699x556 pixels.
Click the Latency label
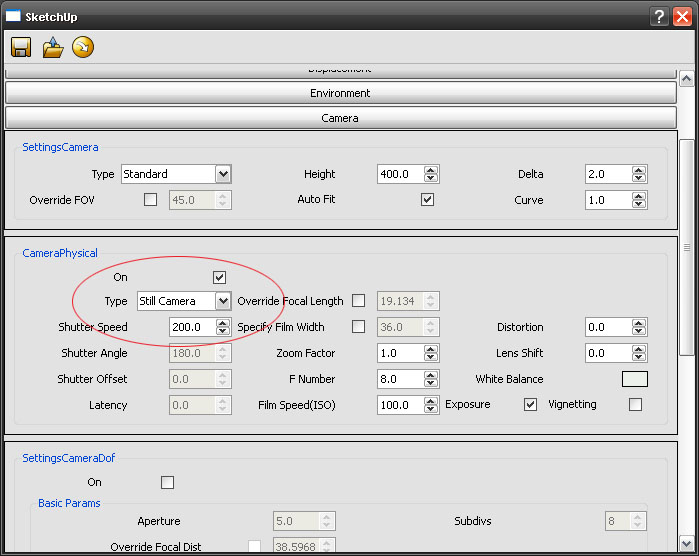coord(108,405)
